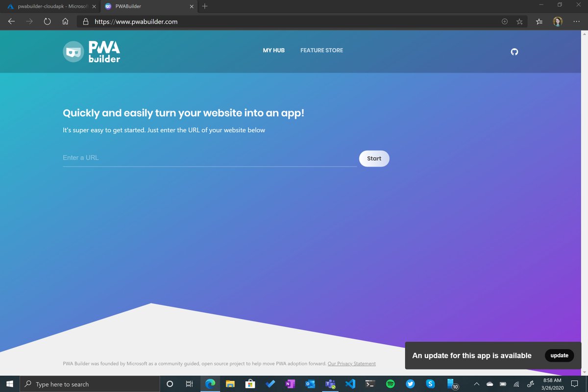Open Task View on the taskbar
Screen dimensions: 588x392
189,384
